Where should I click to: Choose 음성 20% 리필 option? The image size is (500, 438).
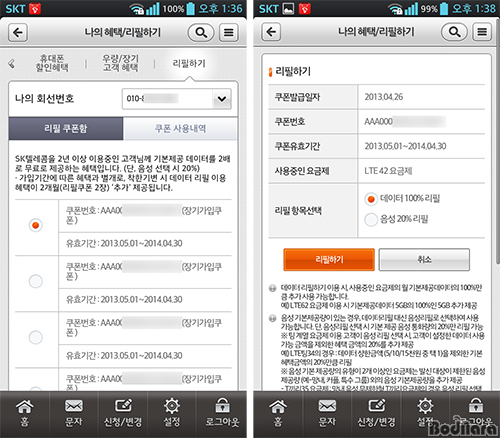coord(371,220)
